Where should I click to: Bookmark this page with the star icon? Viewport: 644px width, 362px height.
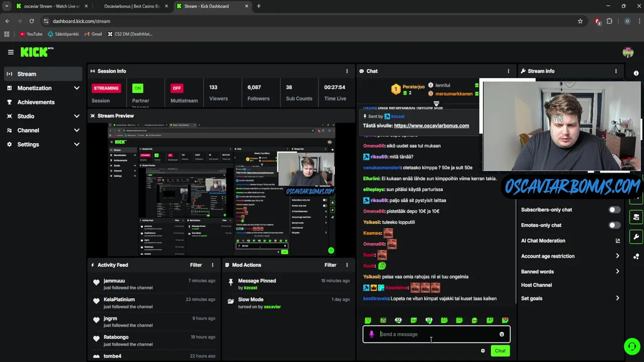(x=580, y=21)
